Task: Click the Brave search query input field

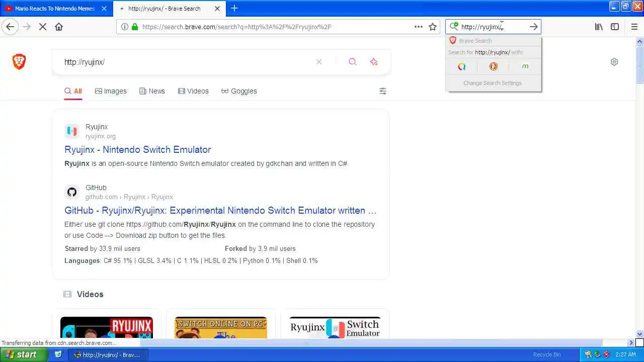Action: pos(186,62)
